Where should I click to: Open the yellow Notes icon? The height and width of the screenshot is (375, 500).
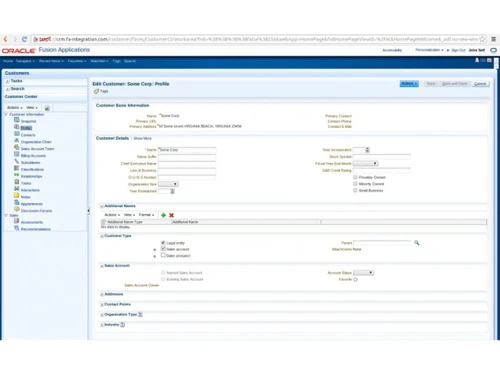17,196
